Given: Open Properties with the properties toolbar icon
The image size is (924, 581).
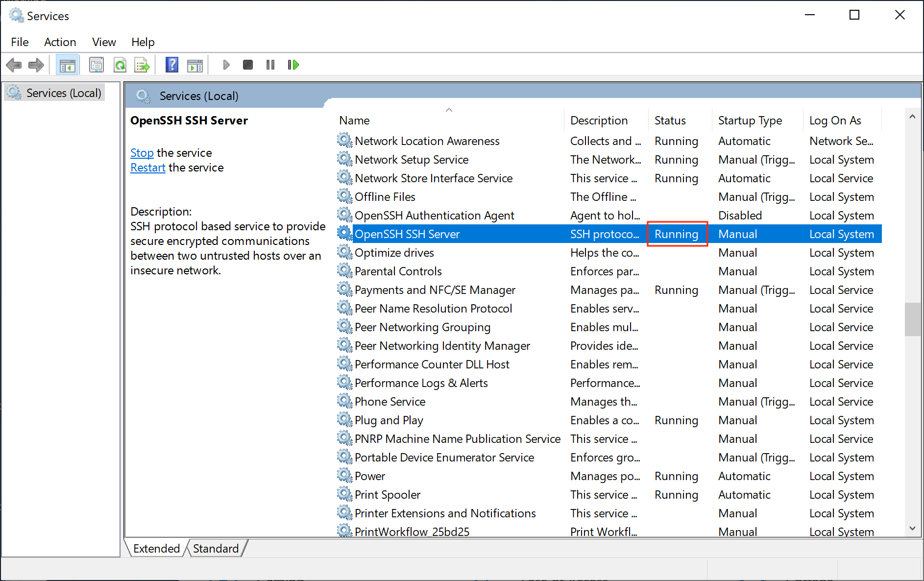Looking at the screenshot, I should coord(97,64).
